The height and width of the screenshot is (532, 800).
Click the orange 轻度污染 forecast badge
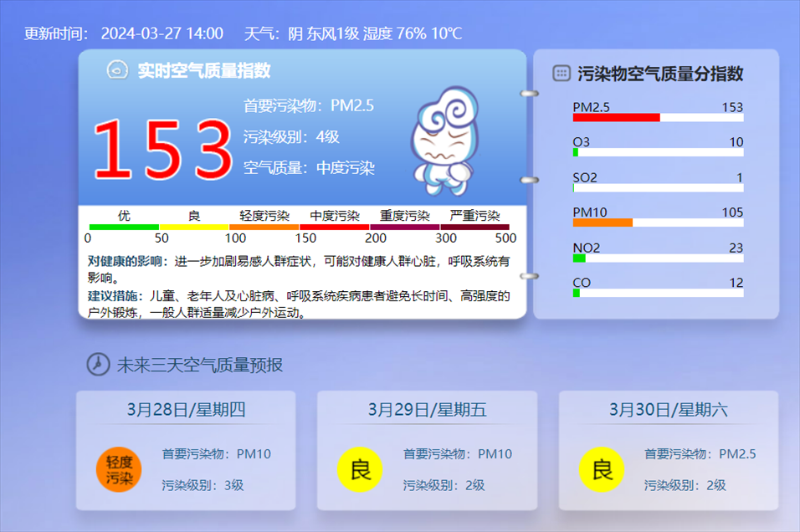(119, 469)
